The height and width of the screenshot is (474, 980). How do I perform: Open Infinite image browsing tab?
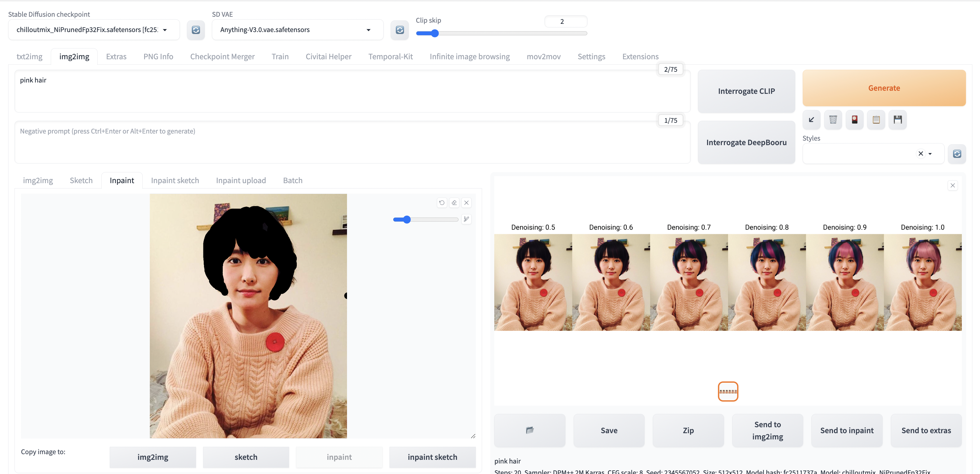(470, 56)
